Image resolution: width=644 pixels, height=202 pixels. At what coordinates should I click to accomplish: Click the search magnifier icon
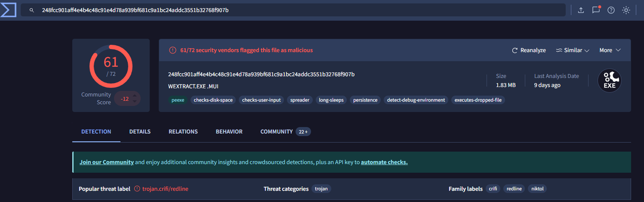tap(32, 10)
